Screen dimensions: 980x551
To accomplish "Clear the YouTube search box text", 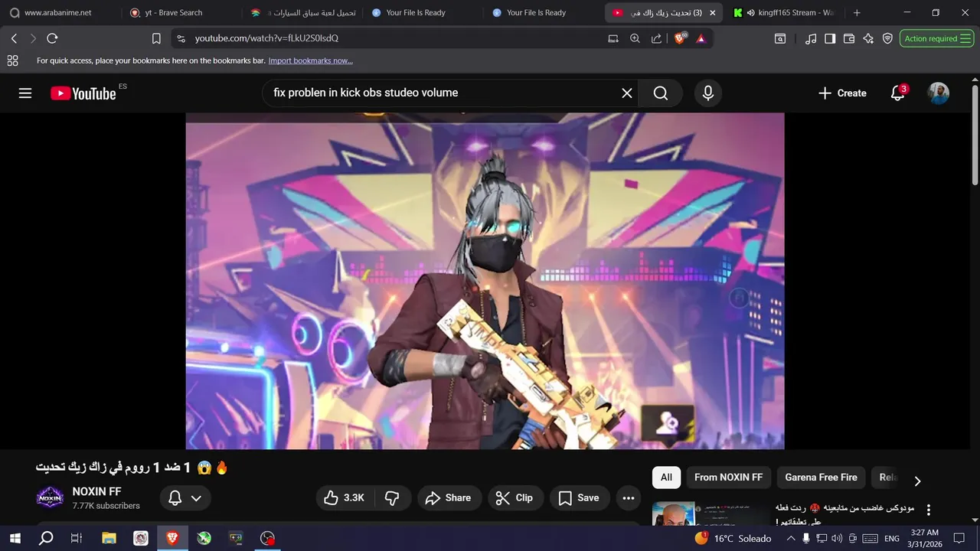I will [x=627, y=93].
